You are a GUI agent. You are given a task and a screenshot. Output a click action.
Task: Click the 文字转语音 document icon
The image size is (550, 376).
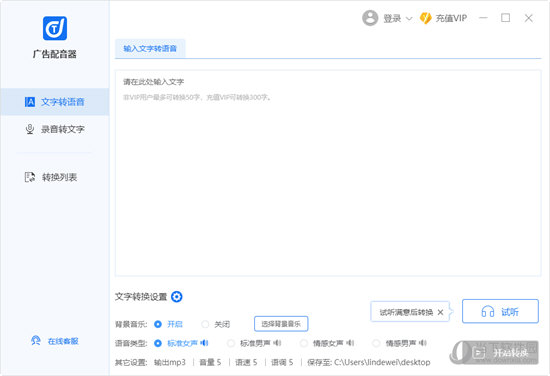(x=30, y=102)
